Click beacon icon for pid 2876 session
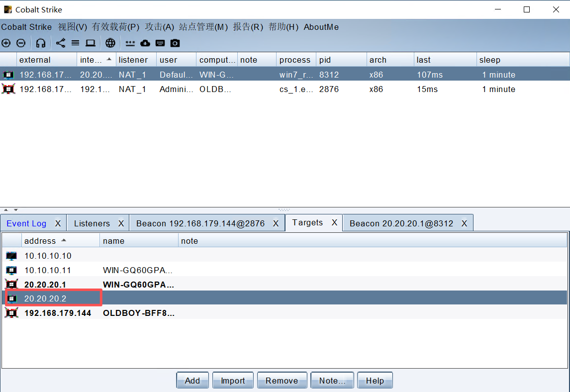 point(8,89)
